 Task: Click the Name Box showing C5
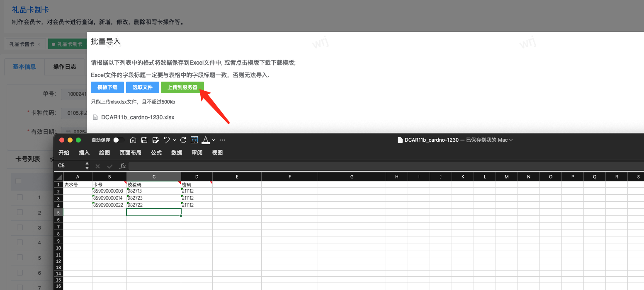(70, 166)
